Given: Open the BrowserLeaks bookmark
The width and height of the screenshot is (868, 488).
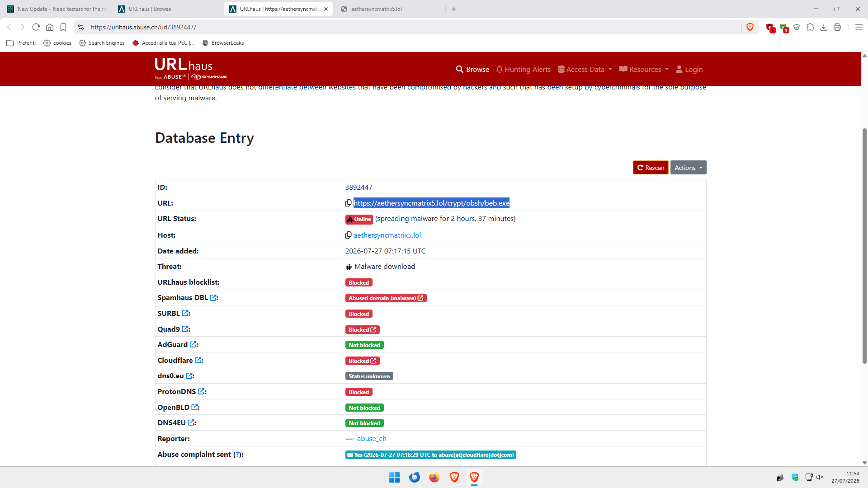Looking at the screenshot, I should [x=223, y=43].
